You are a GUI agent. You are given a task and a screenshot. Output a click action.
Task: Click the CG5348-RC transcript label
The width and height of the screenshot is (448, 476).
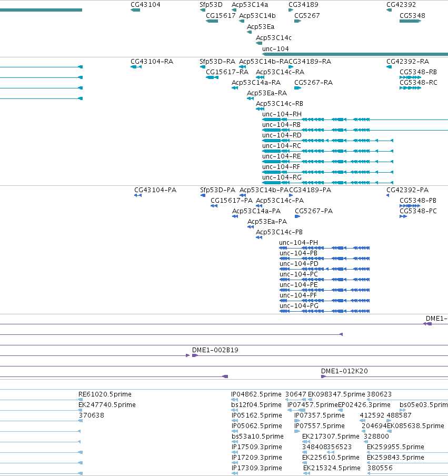pos(418,83)
